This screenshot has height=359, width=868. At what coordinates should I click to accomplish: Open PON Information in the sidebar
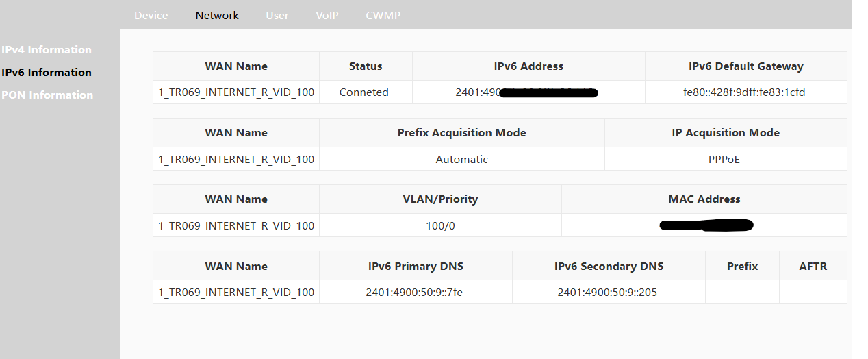(47, 95)
